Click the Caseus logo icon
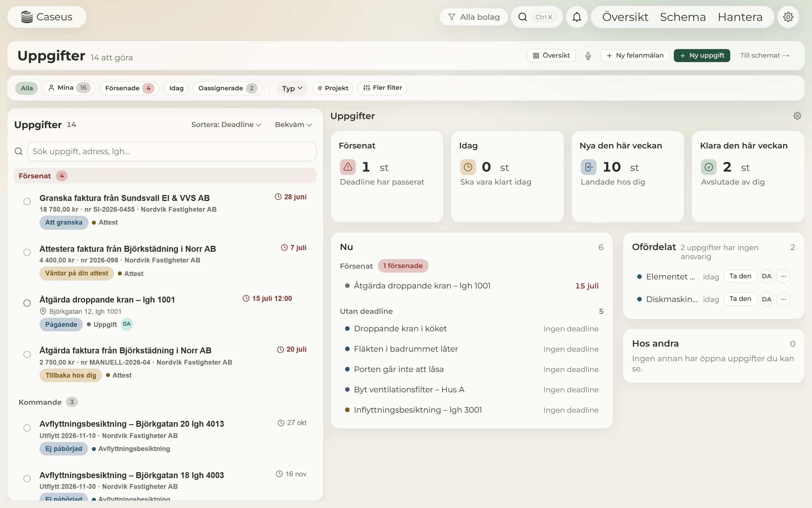 [27, 17]
